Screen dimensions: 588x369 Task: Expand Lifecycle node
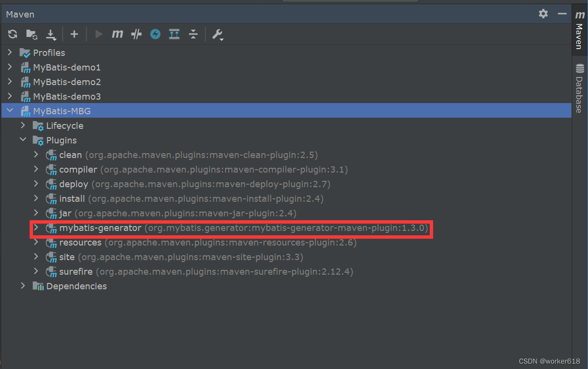pos(23,125)
